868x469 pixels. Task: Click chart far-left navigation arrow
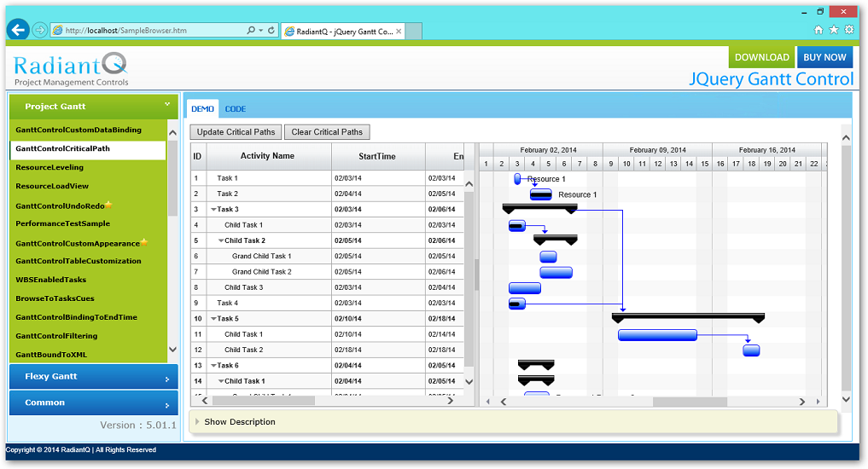(x=487, y=402)
